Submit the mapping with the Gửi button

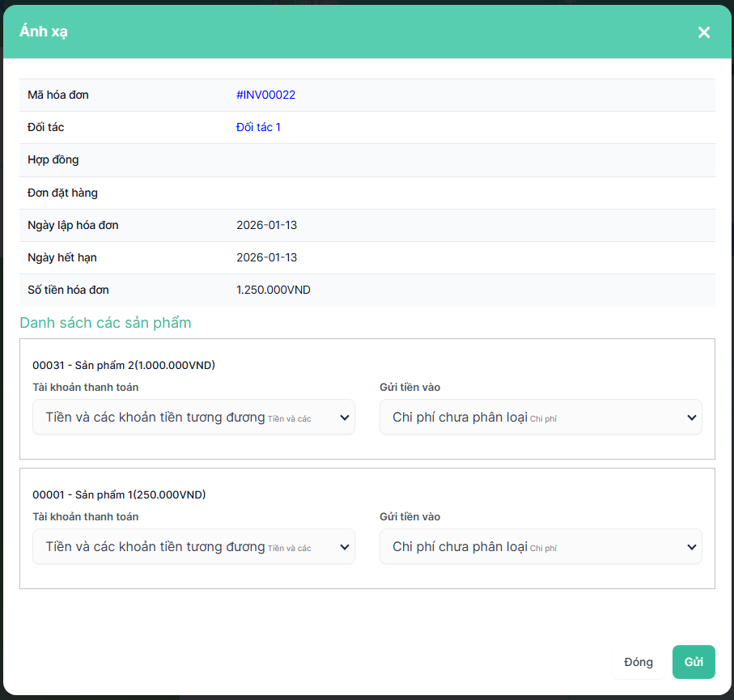[694, 662]
